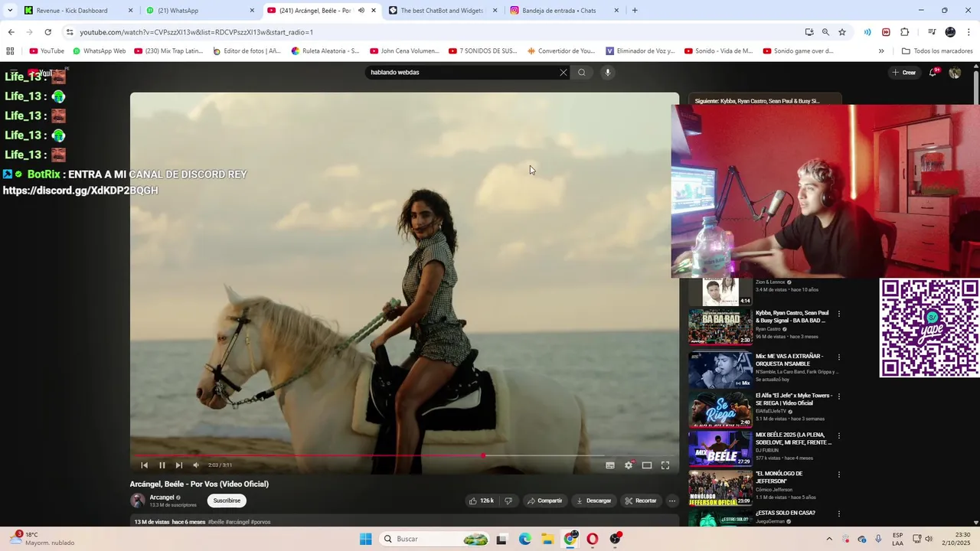980x551 pixels.
Task: Skip to the previous video in playlist
Action: pyautogui.click(x=144, y=465)
